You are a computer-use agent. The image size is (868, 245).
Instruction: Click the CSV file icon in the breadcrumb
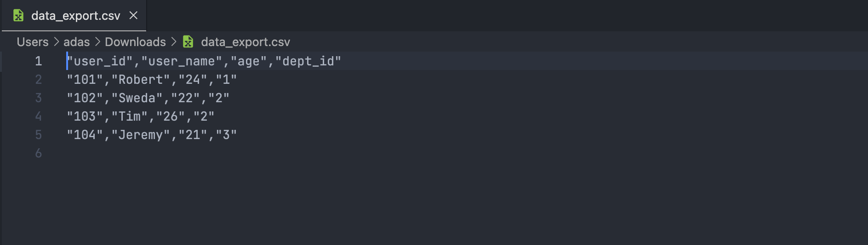coord(188,42)
